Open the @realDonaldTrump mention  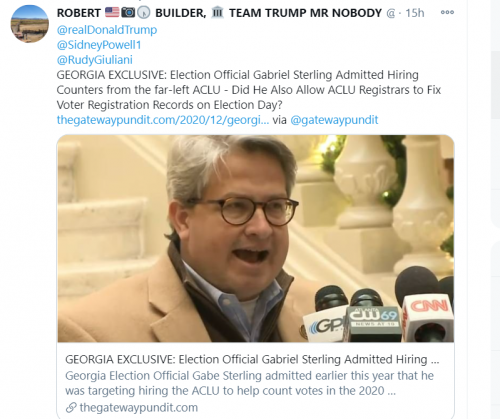point(107,30)
